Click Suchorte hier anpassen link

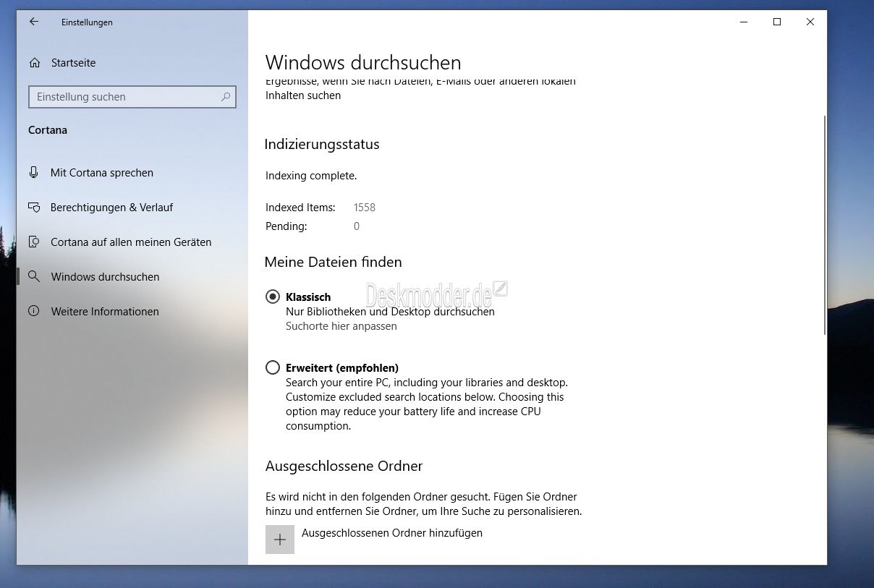(341, 326)
